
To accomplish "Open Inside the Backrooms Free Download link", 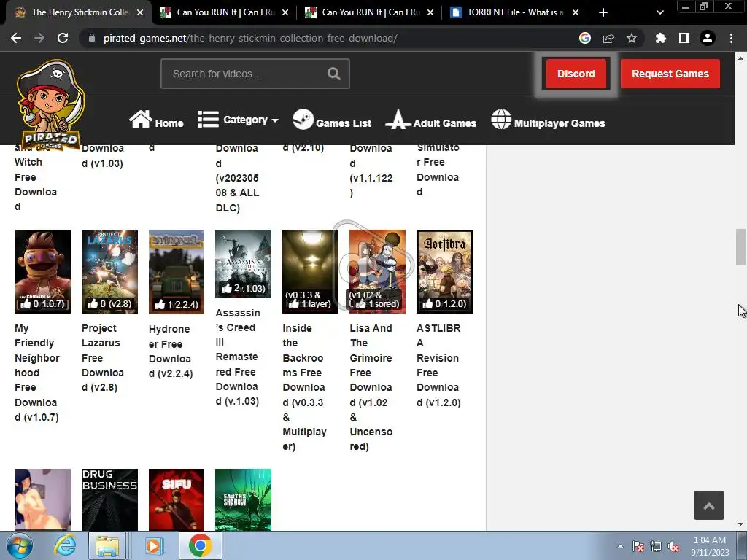I will [x=304, y=387].
